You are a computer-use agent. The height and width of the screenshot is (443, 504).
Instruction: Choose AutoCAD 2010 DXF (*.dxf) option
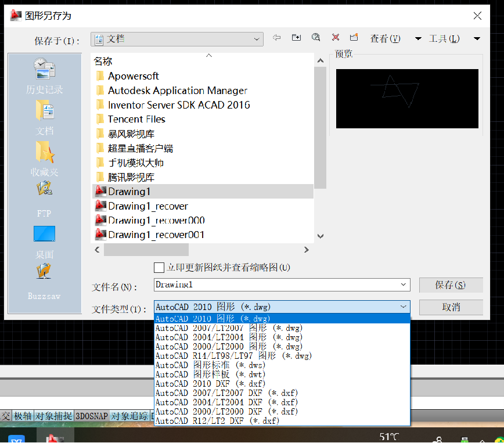tap(282, 384)
